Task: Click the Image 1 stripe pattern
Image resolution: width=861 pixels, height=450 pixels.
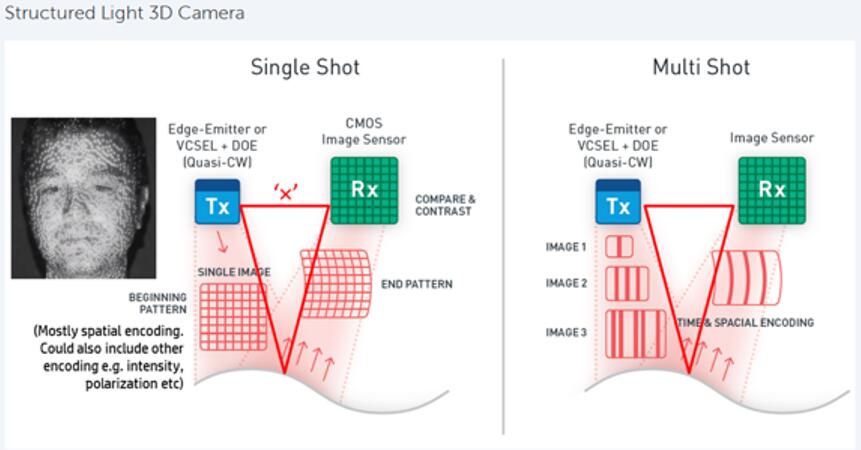Action: [x=619, y=246]
